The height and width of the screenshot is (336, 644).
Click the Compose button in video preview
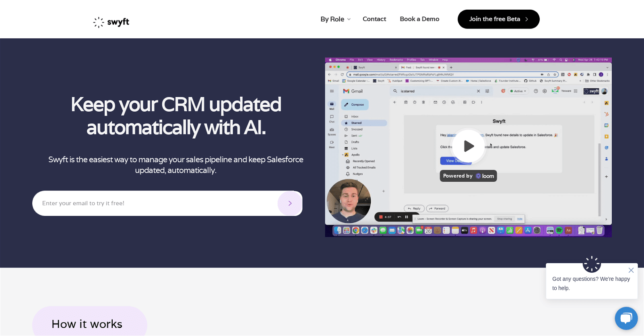[x=355, y=105]
